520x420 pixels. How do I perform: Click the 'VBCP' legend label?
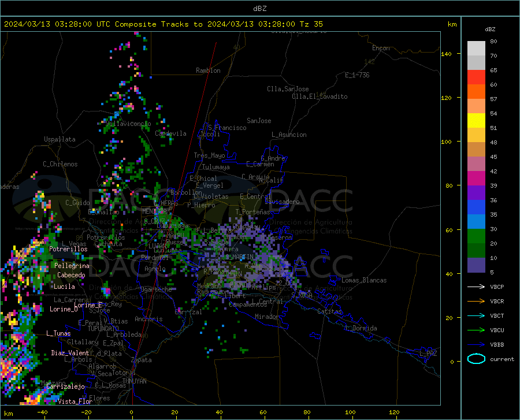tap(497, 287)
